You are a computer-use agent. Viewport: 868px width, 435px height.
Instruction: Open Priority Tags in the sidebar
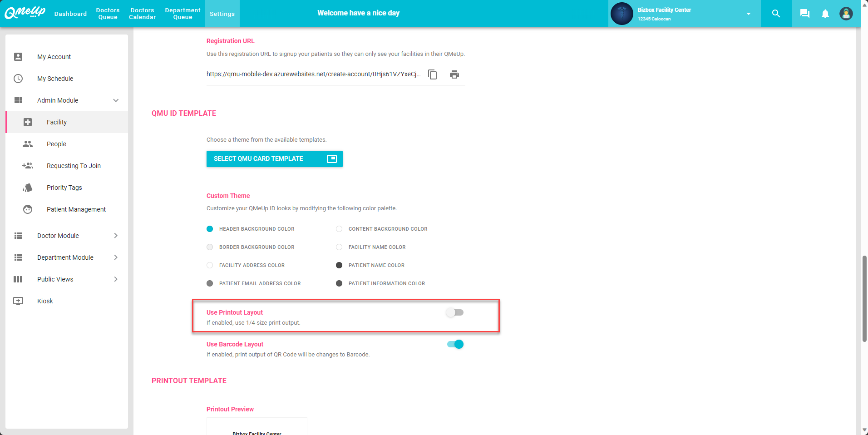click(x=64, y=188)
